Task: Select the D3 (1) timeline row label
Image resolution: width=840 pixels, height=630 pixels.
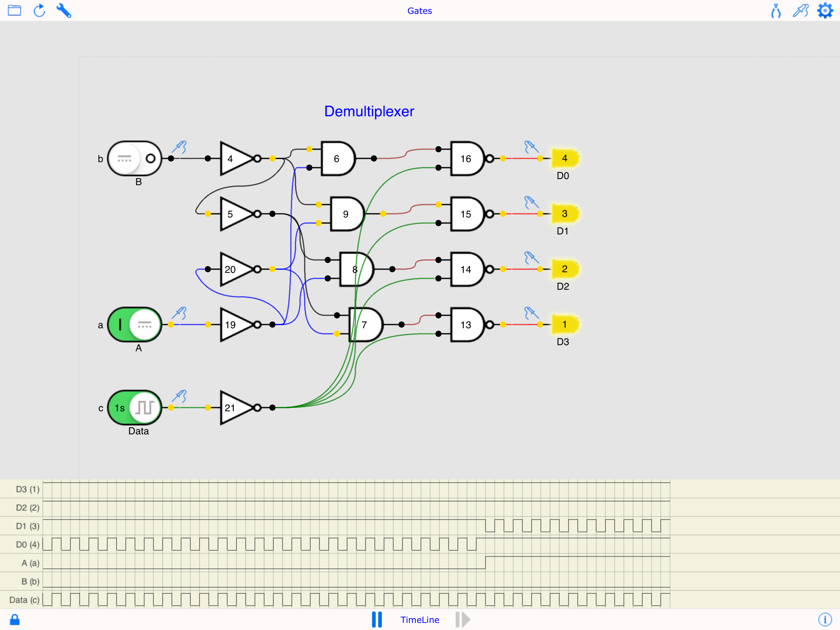Action: point(28,489)
